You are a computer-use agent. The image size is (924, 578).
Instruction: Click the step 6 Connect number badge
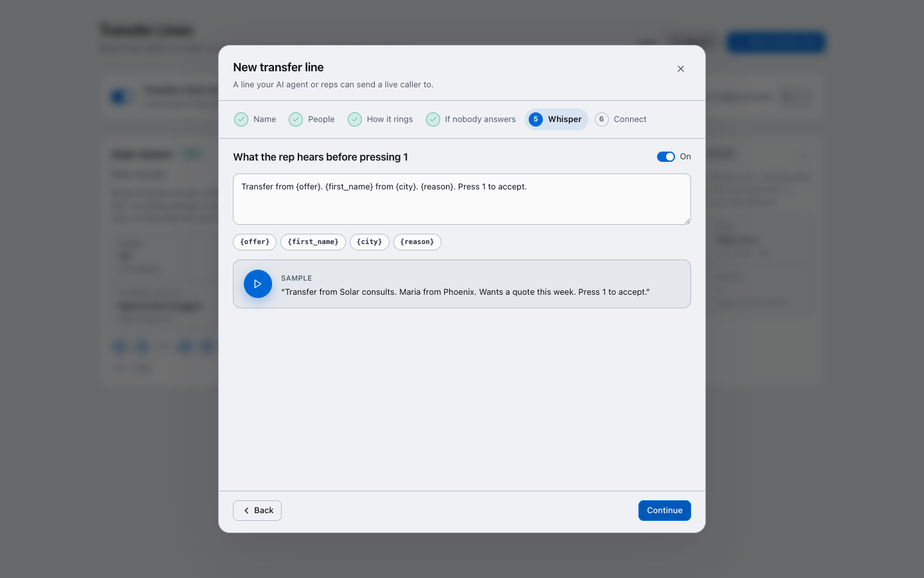602,119
